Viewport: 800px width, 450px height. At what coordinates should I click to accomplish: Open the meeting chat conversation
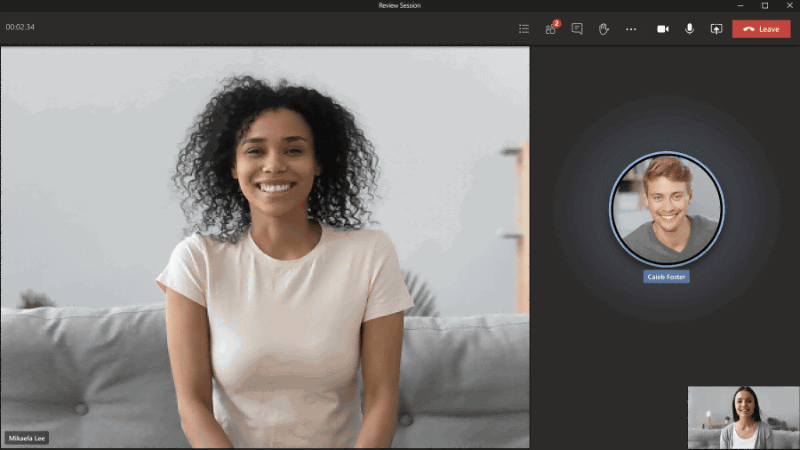coord(577,29)
